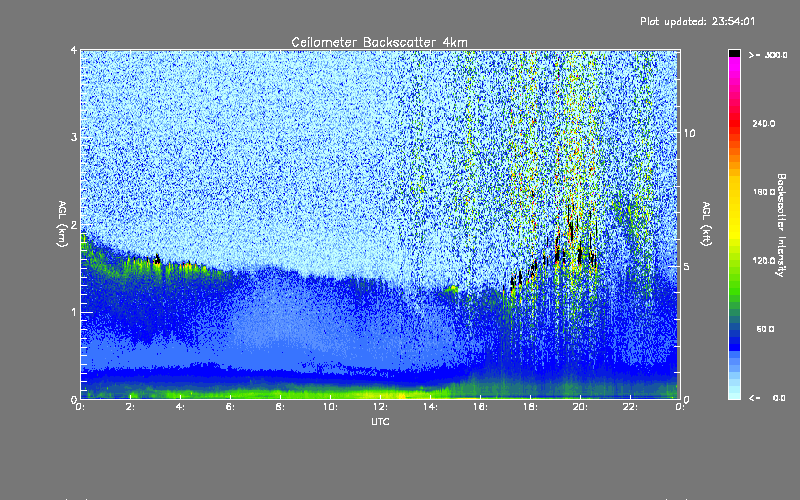Click the '60.0' colorbar value
Screen dimensions: 800x500
point(765,329)
